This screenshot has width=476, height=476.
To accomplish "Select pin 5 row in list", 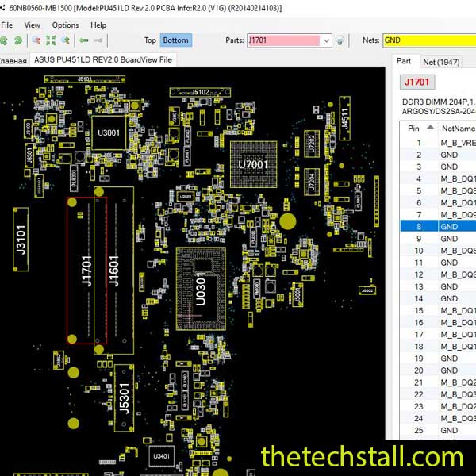I will [x=438, y=190].
